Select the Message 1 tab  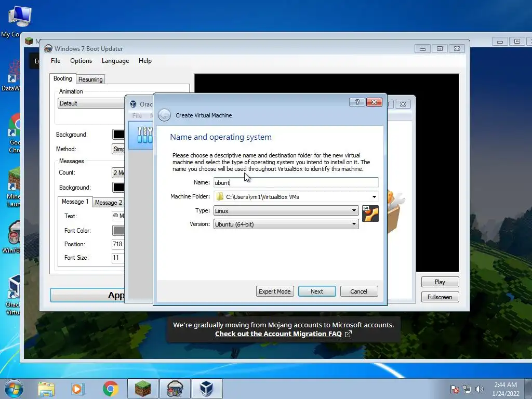point(75,202)
